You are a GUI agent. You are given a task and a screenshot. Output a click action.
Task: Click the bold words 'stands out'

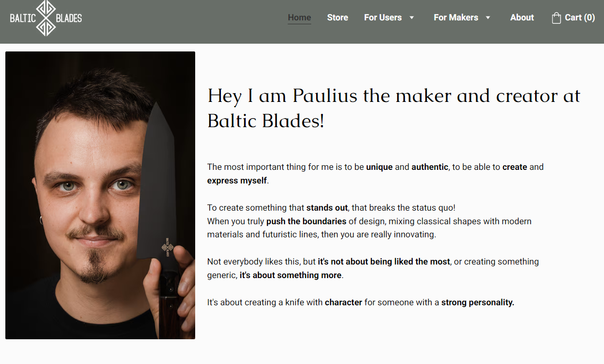point(327,208)
